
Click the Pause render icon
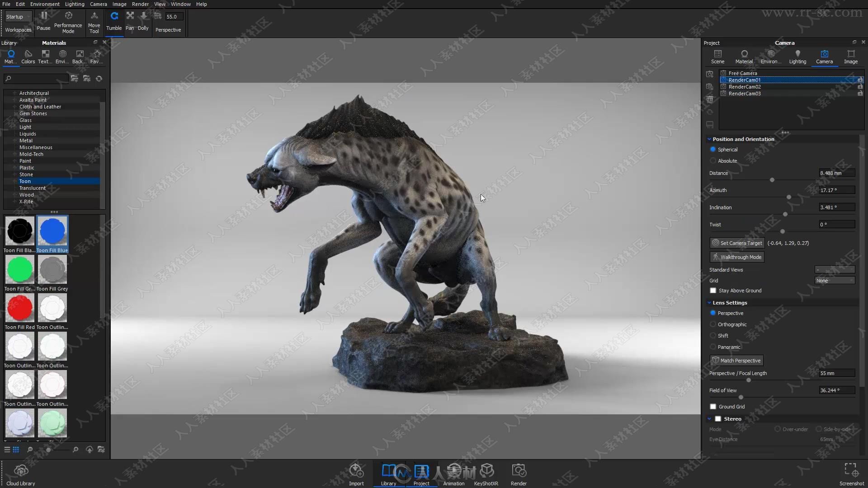44,16
